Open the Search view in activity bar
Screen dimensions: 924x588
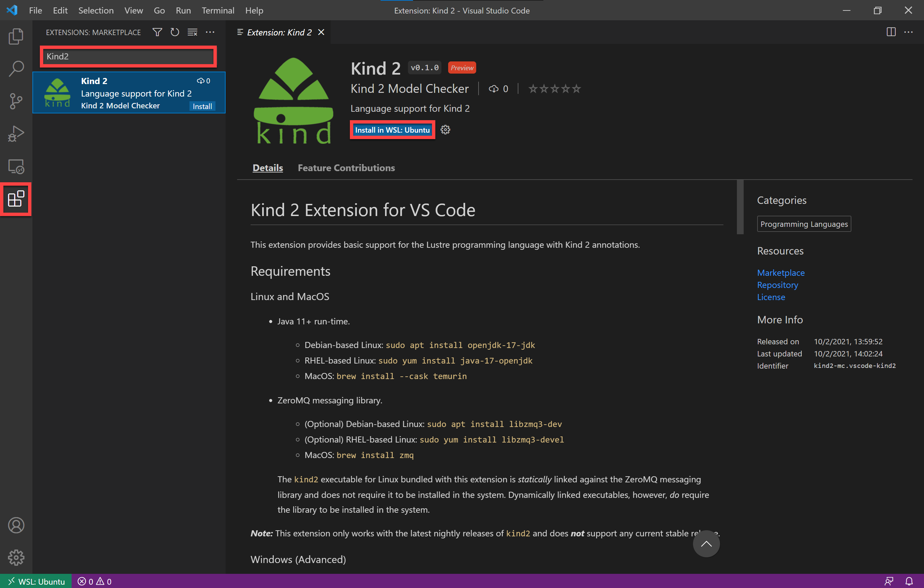point(16,69)
